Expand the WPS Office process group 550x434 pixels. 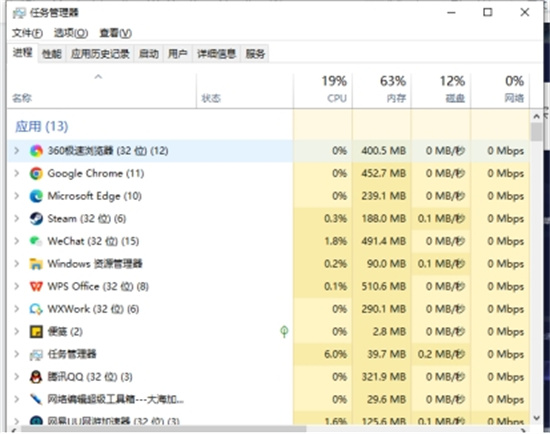16,286
